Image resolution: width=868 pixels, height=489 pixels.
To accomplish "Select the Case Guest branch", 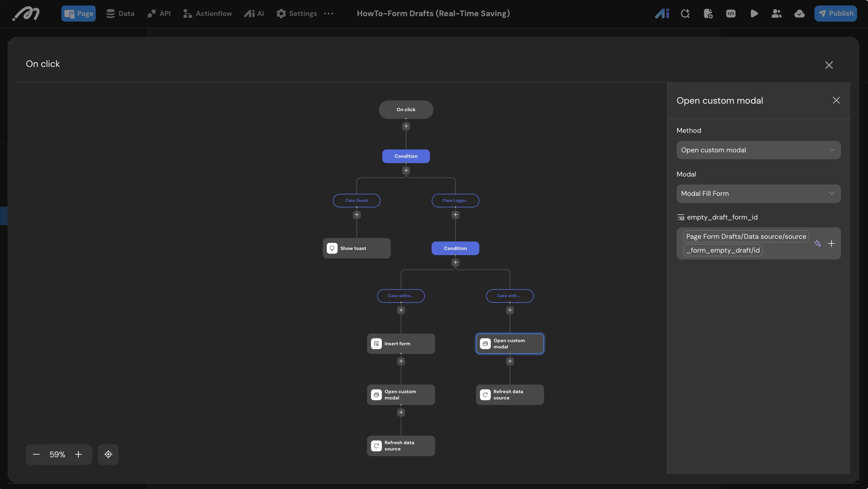I will coord(356,200).
